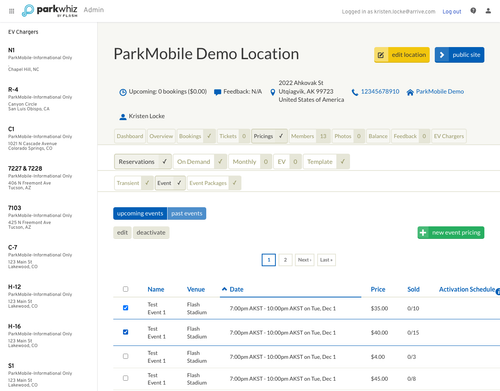Image resolution: width=500 pixels, height=391 pixels.
Task: Jump to the Last page of events
Action: click(x=326, y=260)
